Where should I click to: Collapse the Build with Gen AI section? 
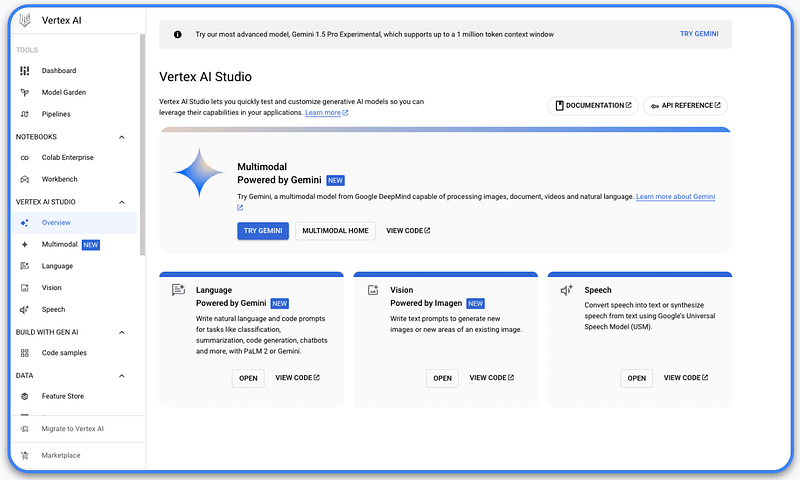click(122, 333)
